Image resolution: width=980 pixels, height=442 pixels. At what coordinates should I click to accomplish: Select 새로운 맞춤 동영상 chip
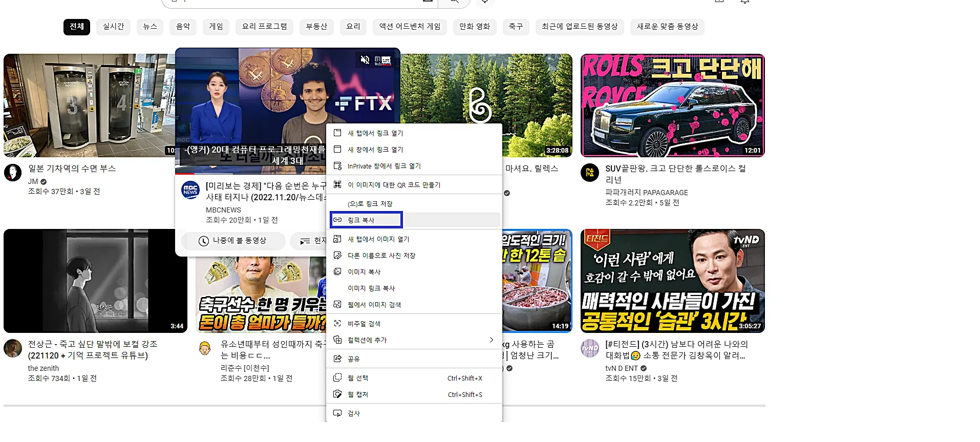click(668, 27)
